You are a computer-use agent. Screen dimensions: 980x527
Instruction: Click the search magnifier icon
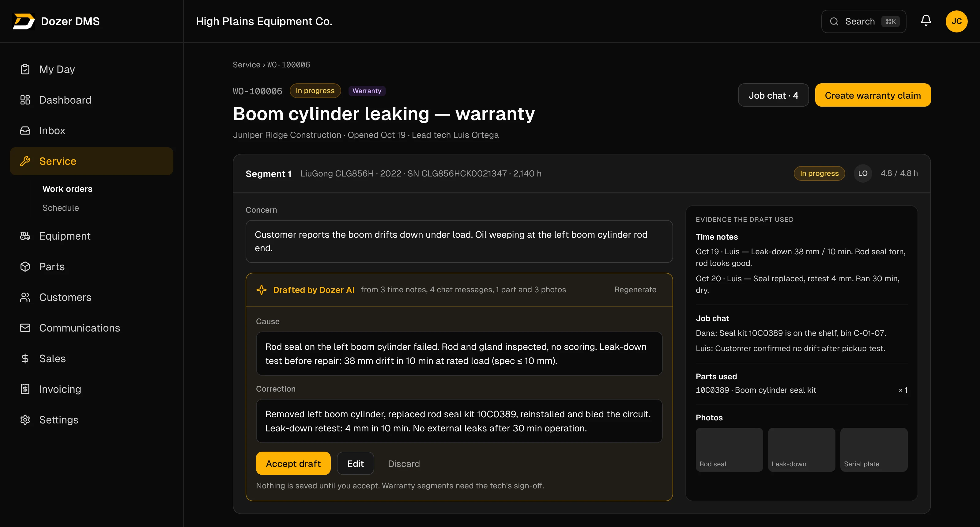pyautogui.click(x=834, y=21)
